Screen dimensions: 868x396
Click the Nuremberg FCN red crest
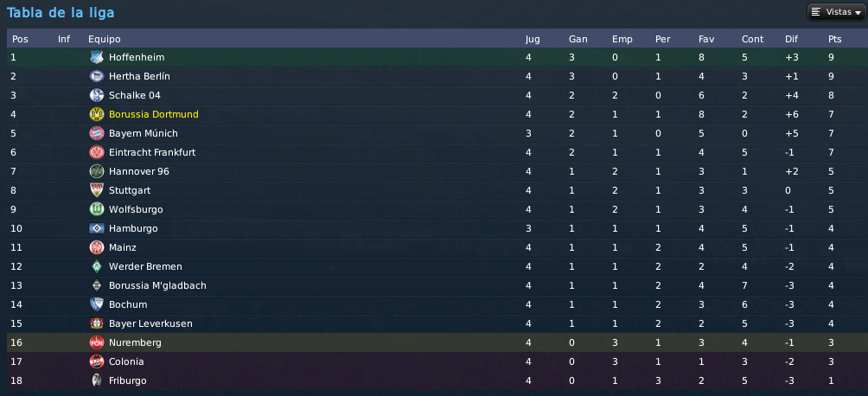click(96, 342)
